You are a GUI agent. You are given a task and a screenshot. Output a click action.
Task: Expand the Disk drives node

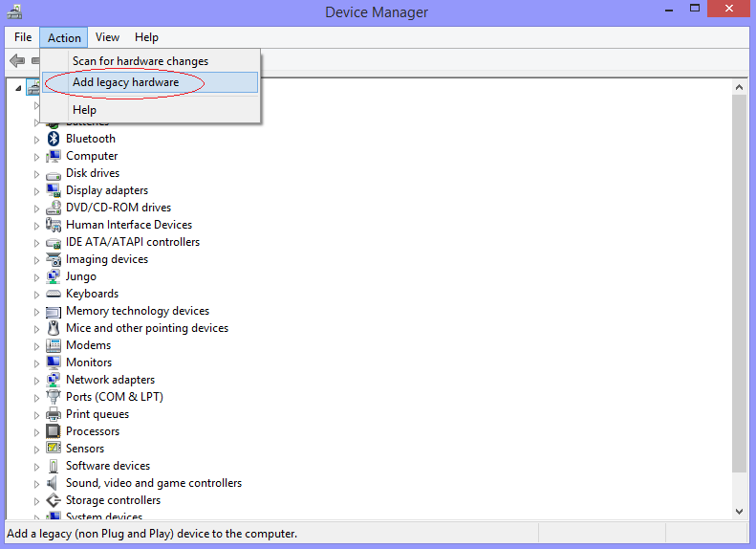pyautogui.click(x=37, y=174)
